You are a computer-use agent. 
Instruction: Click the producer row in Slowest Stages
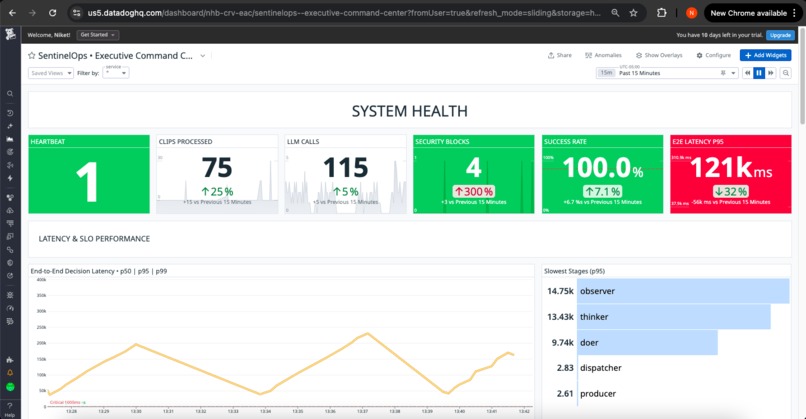[x=667, y=393]
